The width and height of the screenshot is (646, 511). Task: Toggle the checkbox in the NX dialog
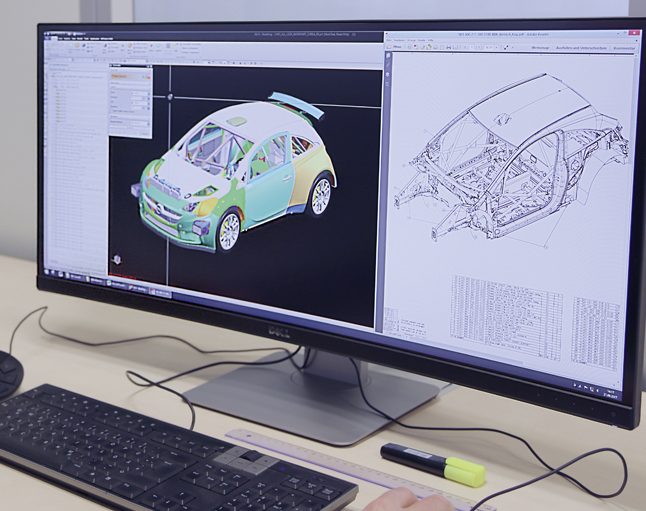point(112,111)
